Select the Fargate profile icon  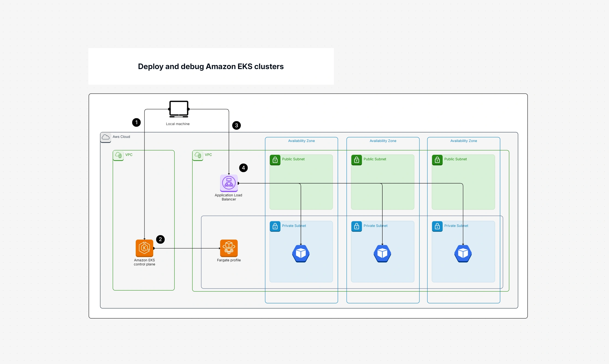229,248
